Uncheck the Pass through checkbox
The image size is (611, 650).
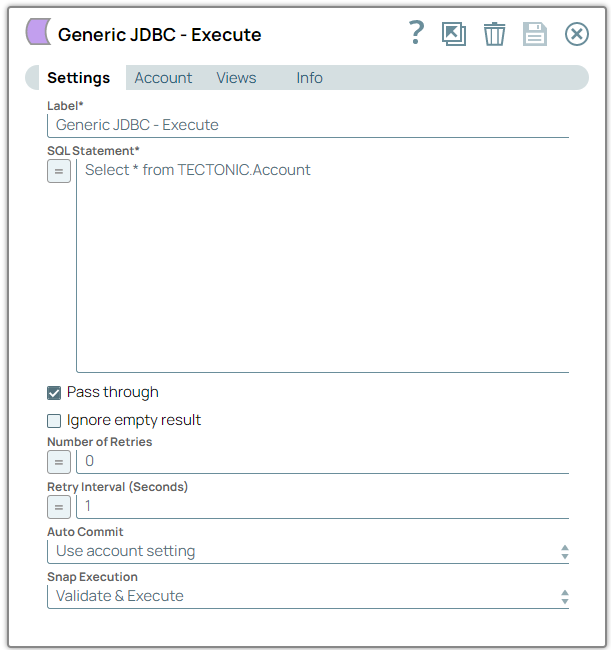(54, 393)
